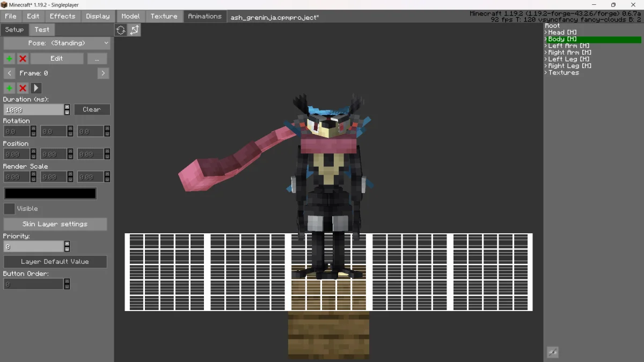Click the Button Order input field
This screenshot has height=362, width=644.
(34, 284)
